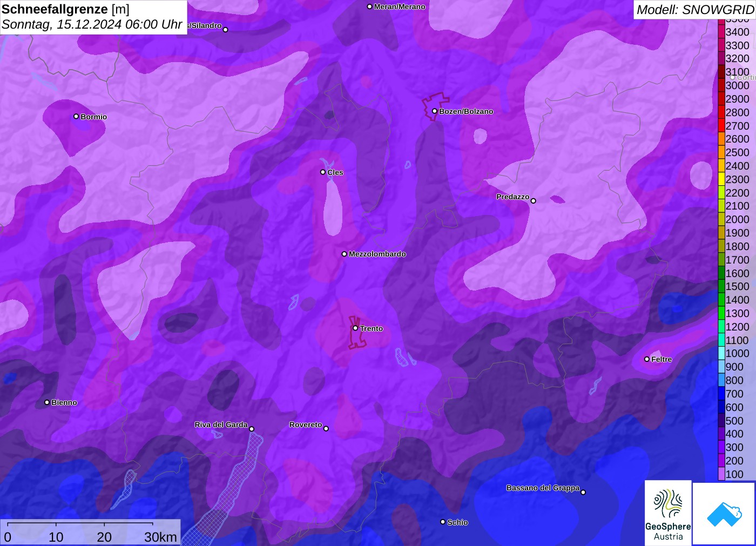756x546 pixels.
Task: Select the Predazzo marker dot
Action: point(534,201)
